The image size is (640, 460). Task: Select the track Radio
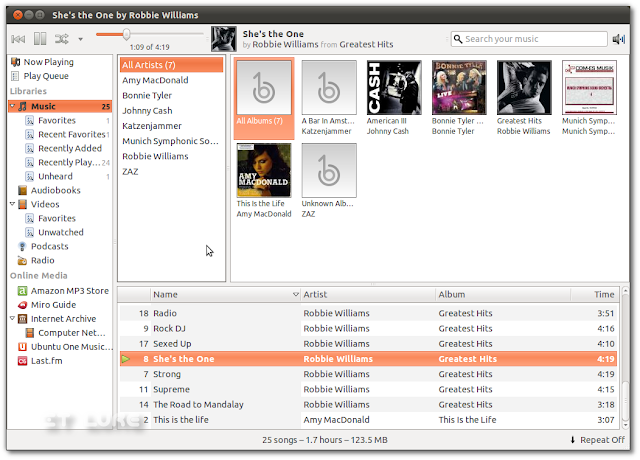[368, 313]
